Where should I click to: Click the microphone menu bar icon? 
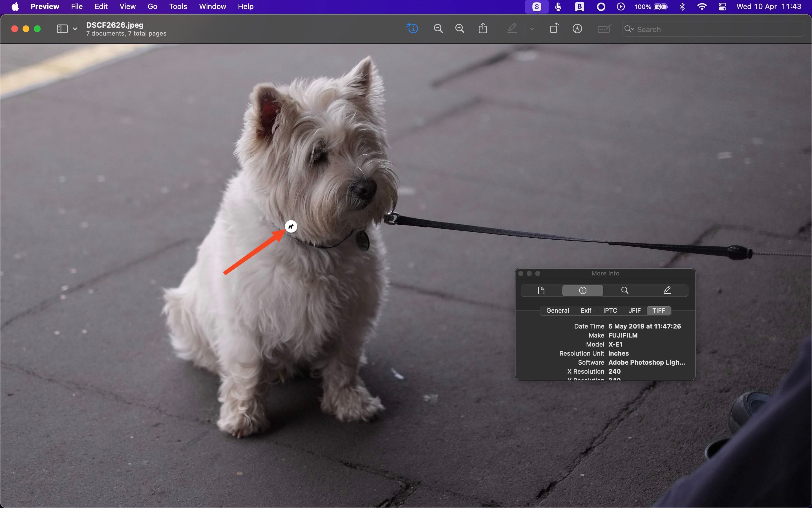point(558,7)
